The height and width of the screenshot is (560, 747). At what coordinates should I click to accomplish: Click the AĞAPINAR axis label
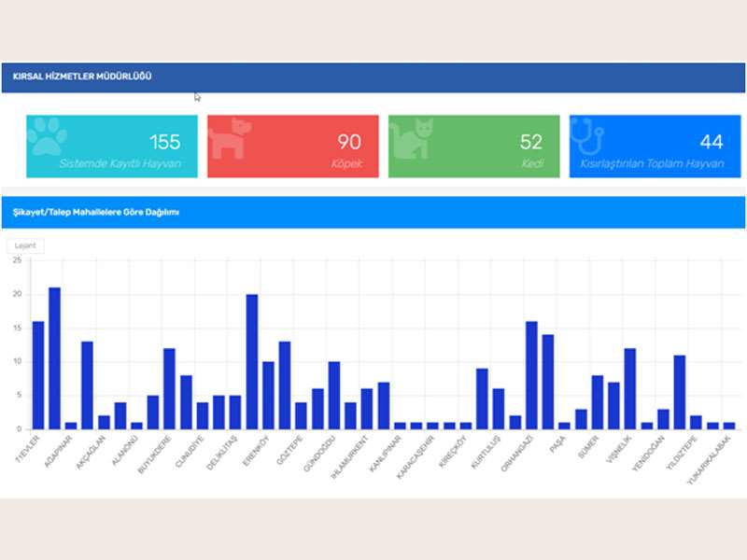point(58,452)
